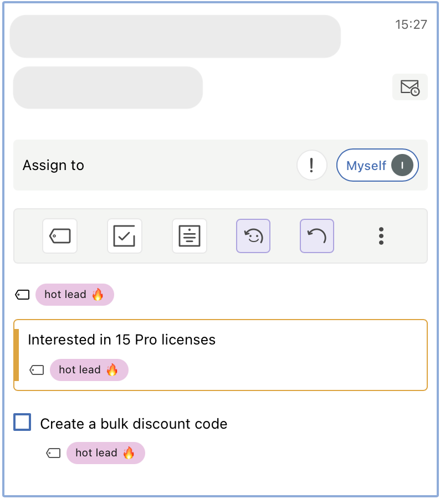
Task: Click tag icon beside top hot lead label
Action: coord(22,295)
